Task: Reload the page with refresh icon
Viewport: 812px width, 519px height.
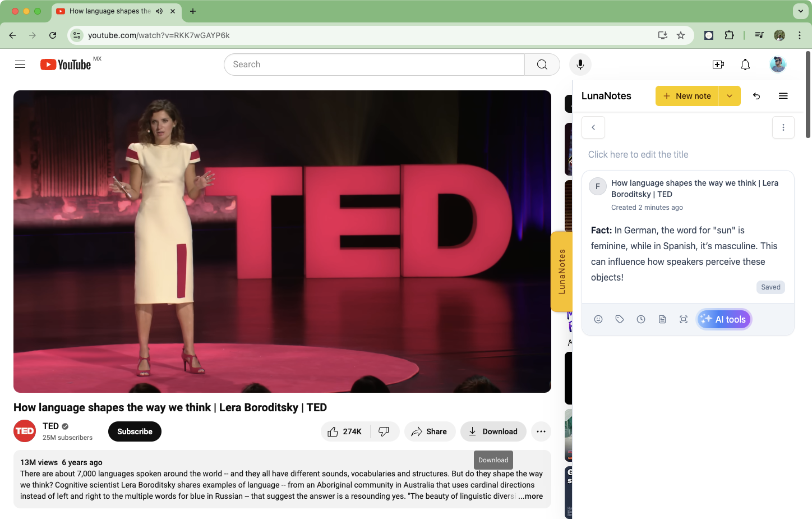Action: point(53,35)
